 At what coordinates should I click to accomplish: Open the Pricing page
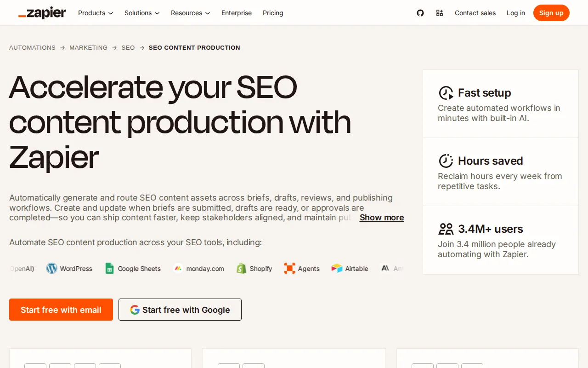(273, 13)
